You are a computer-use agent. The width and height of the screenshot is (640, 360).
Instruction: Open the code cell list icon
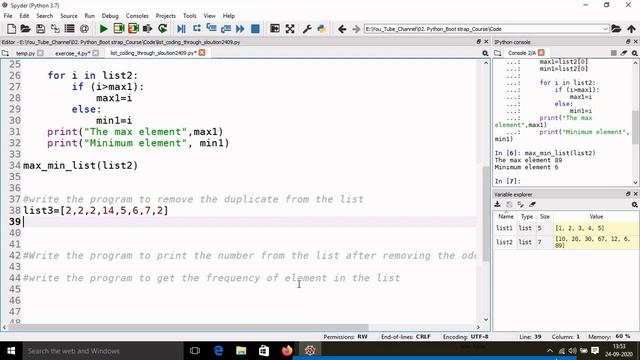coord(69,29)
